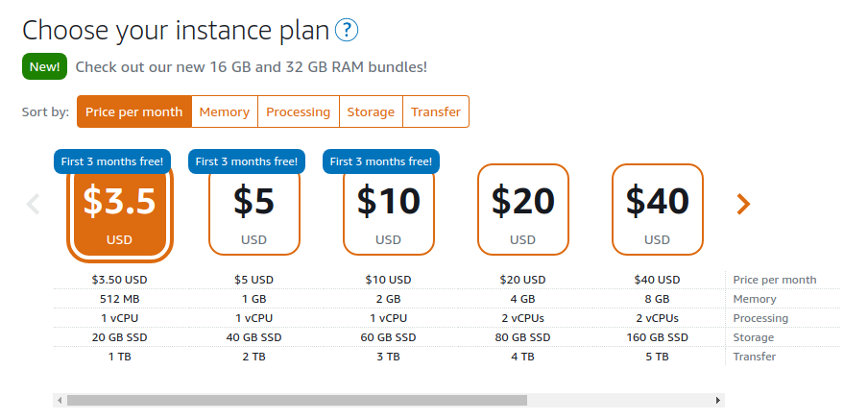Pick the $10 USD instance plan
868x420 pixels.
tap(389, 212)
